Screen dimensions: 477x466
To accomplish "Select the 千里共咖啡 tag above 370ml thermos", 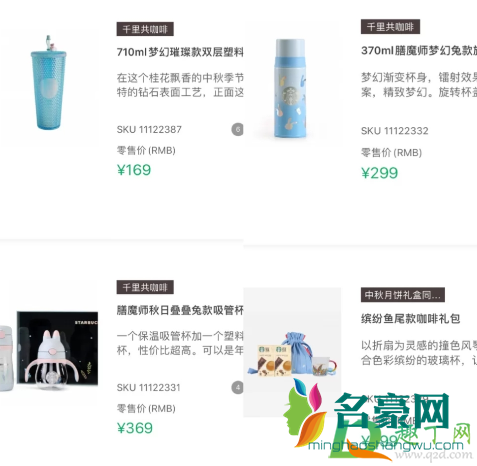I will click(x=390, y=27).
